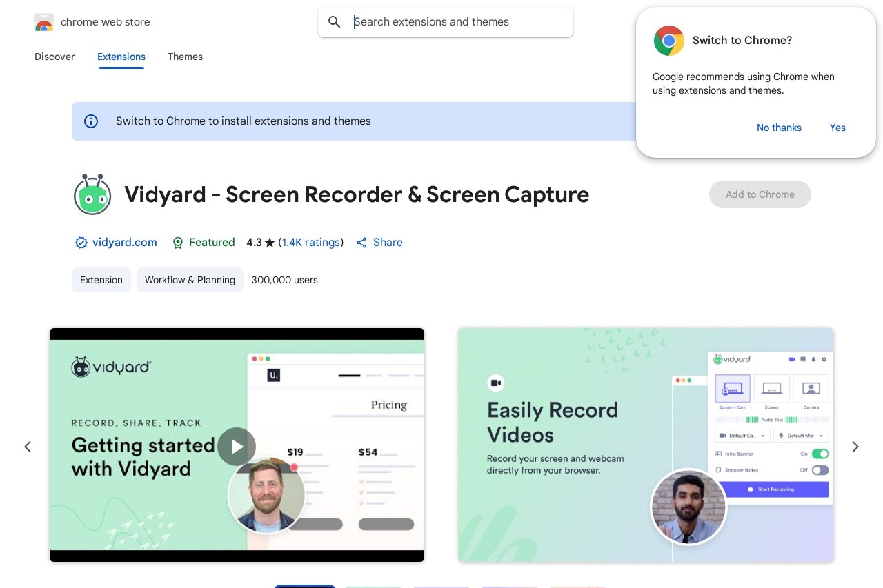This screenshot has width=883, height=588.
Task: Click the search magnifier icon
Action: click(x=335, y=22)
